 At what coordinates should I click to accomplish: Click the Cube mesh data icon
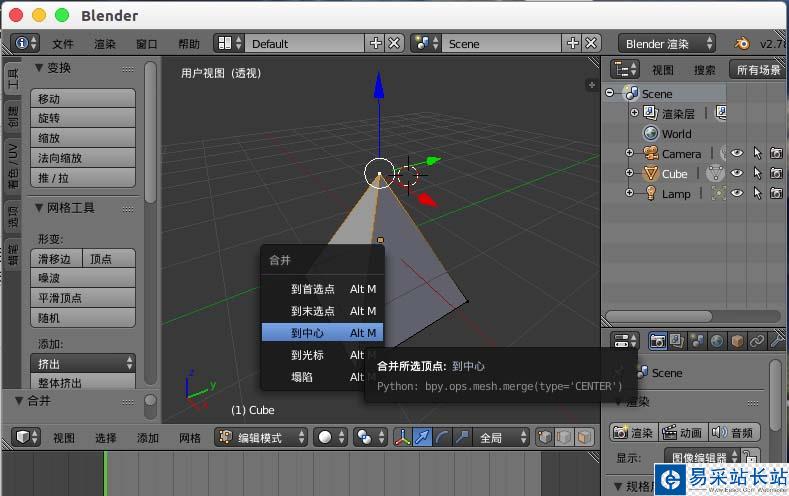715,174
